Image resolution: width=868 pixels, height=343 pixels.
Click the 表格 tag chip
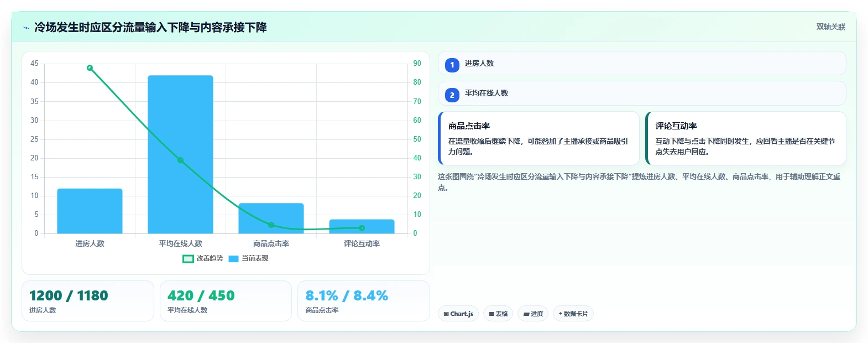tap(498, 314)
